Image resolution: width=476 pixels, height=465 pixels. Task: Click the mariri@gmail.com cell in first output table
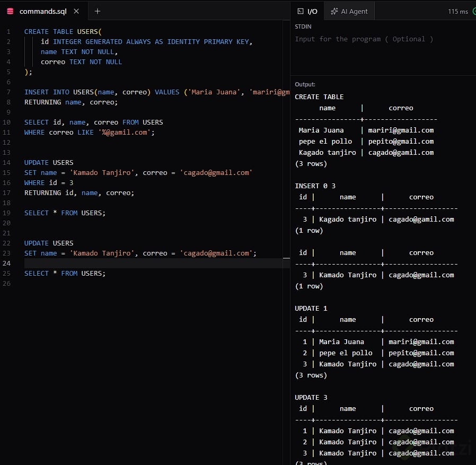pyautogui.click(x=401, y=130)
